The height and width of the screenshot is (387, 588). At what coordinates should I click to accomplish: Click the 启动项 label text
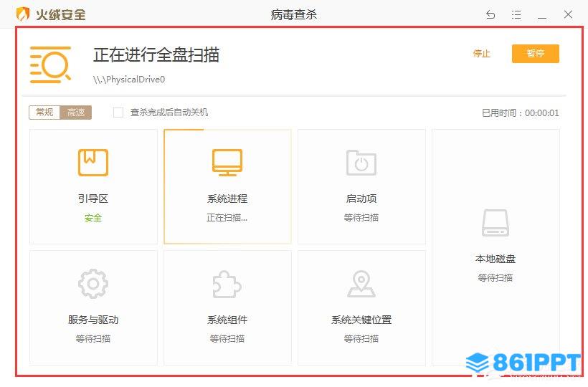[x=361, y=199]
